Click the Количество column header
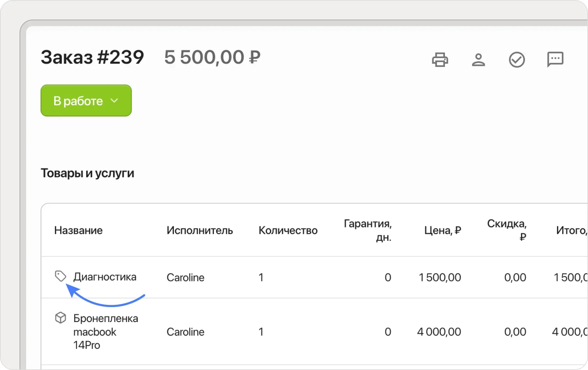Viewport: 588px width, 370px height. pyautogui.click(x=288, y=230)
